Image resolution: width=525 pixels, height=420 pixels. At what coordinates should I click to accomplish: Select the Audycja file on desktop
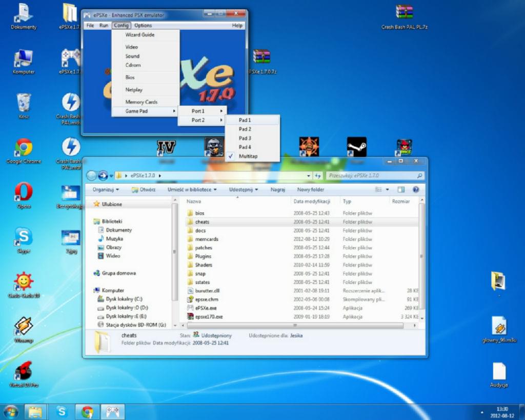pos(499,375)
